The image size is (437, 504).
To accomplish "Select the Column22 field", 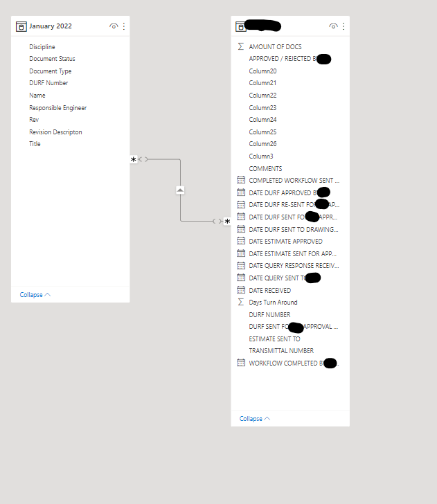I will pyautogui.click(x=262, y=96).
